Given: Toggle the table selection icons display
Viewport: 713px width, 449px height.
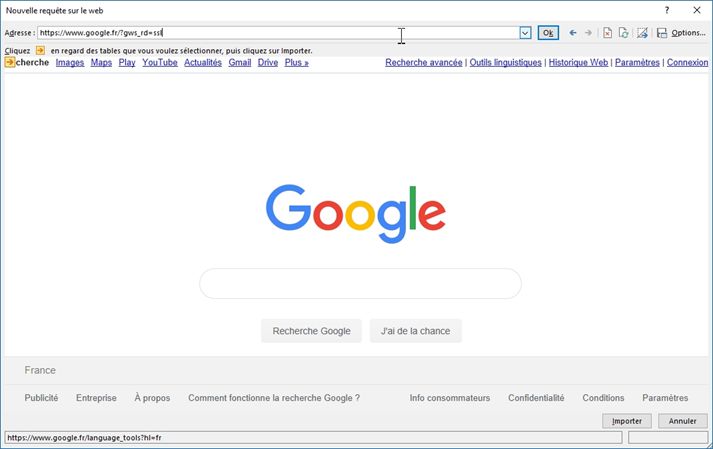Looking at the screenshot, I should [642, 33].
